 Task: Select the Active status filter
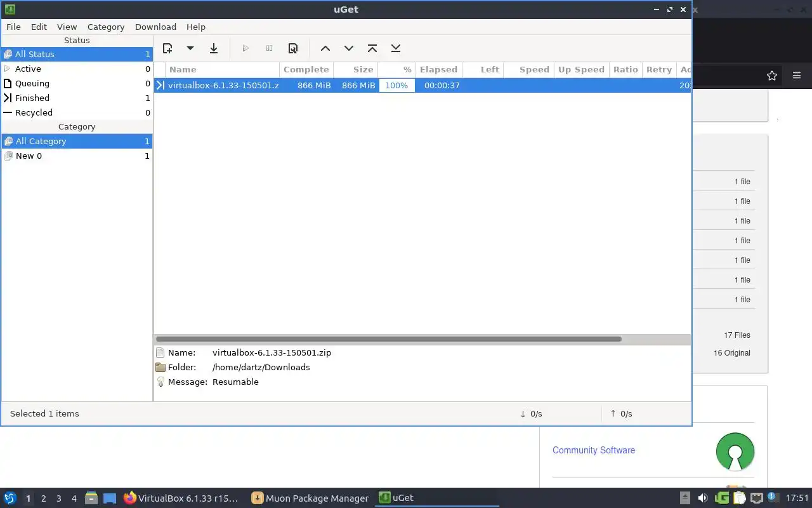[77, 69]
